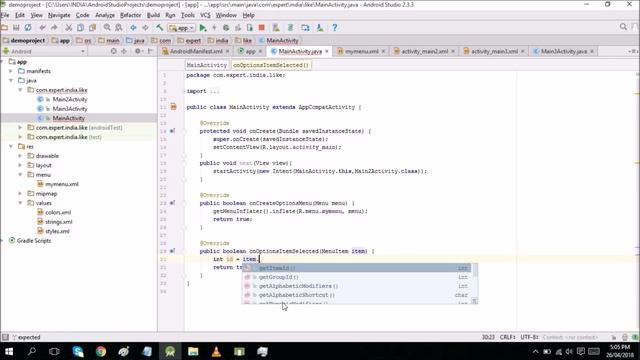Run the app with green play button

(202, 28)
